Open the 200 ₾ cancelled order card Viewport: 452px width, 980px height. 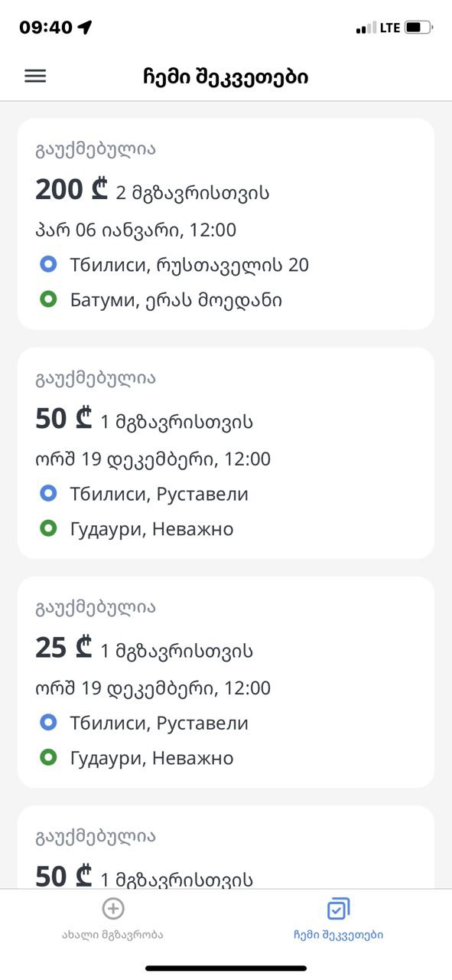pyautogui.click(x=226, y=224)
